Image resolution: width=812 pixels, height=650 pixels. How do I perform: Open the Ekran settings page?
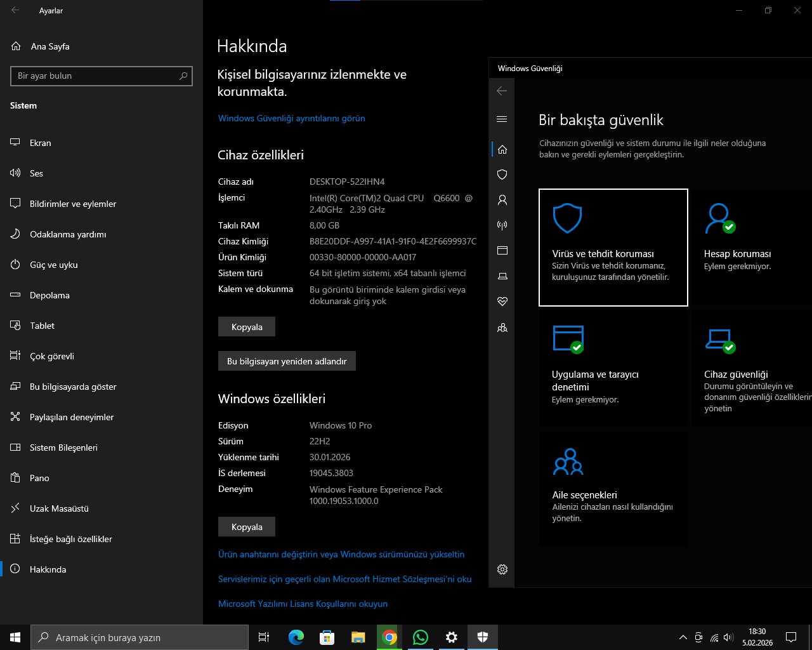[x=101, y=143]
